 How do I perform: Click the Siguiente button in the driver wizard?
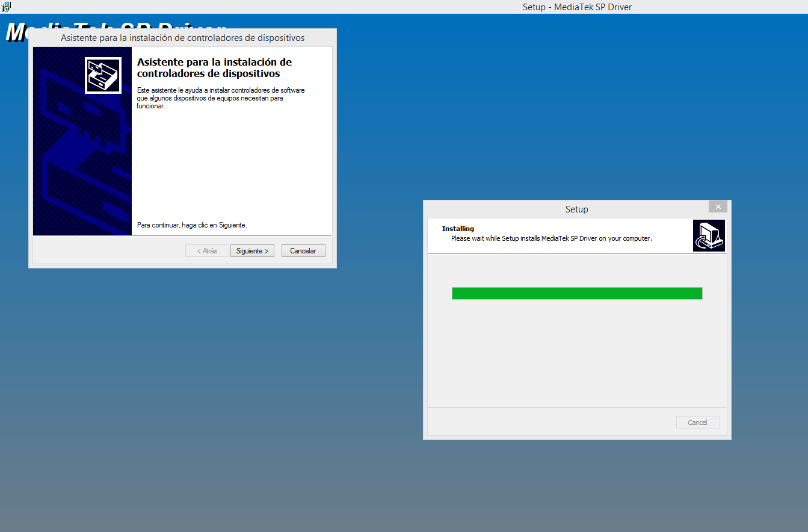pyautogui.click(x=253, y=251)
